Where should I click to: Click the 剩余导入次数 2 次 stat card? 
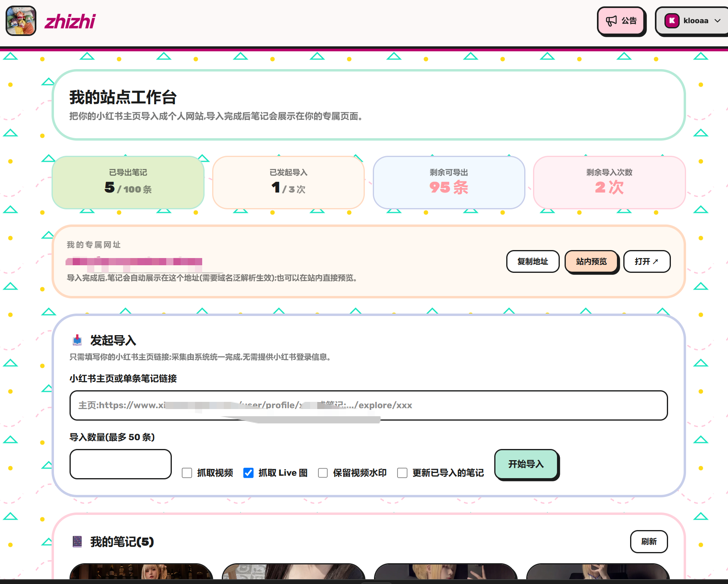(609, 183)
